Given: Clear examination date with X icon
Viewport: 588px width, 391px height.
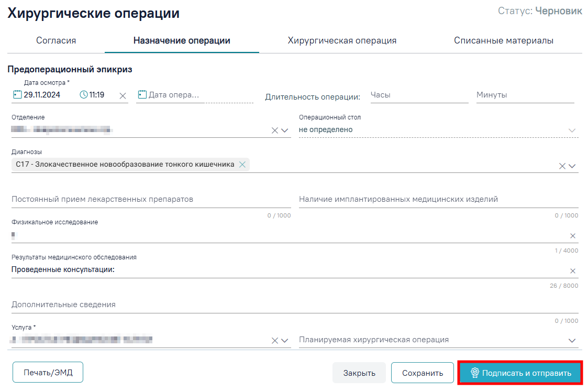Looking at the screenshot, I should pos(123,96).
